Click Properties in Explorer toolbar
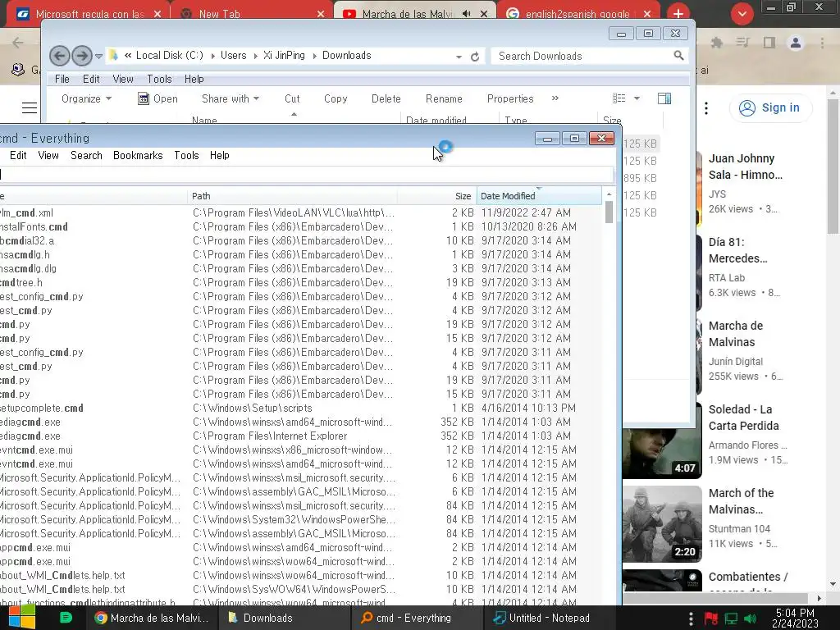Screen dimensions: 840x630 [x=510, y=98]
